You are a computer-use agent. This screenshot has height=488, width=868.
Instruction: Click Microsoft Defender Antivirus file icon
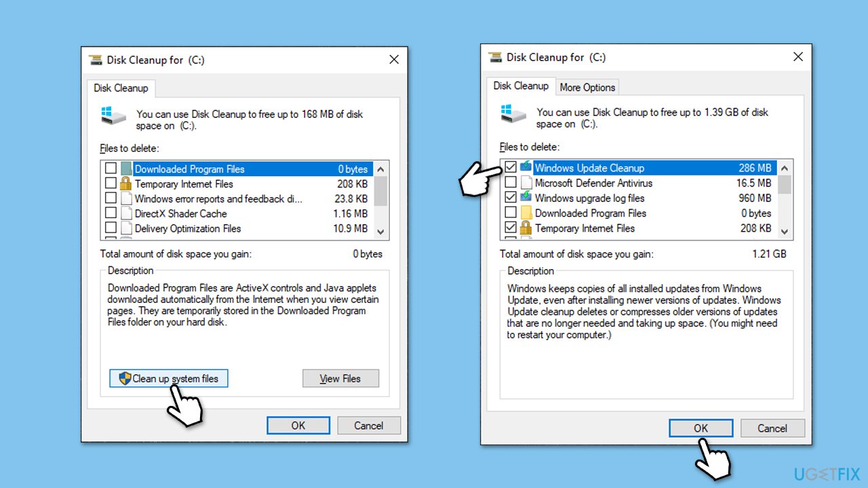point(526,183)
